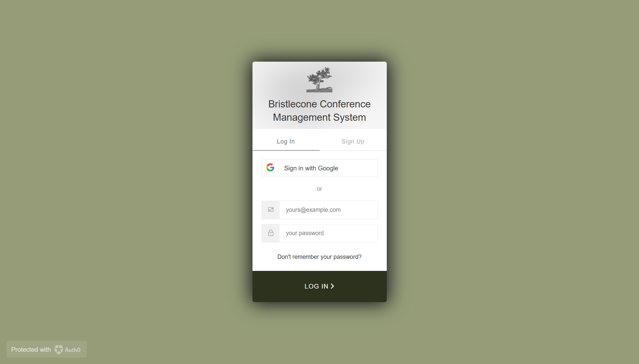Click the Auth0 shield logo icon
Screen dimensions: 639x364
coord(59,350)
